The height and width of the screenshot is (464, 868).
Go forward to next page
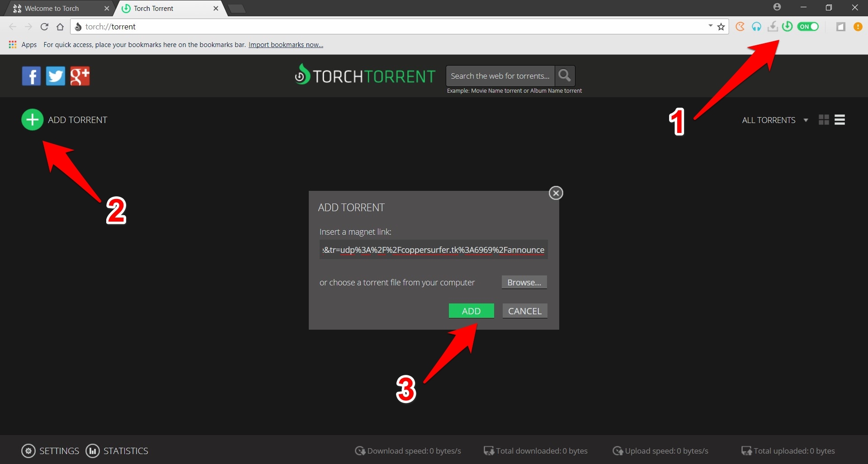(28, 27)
